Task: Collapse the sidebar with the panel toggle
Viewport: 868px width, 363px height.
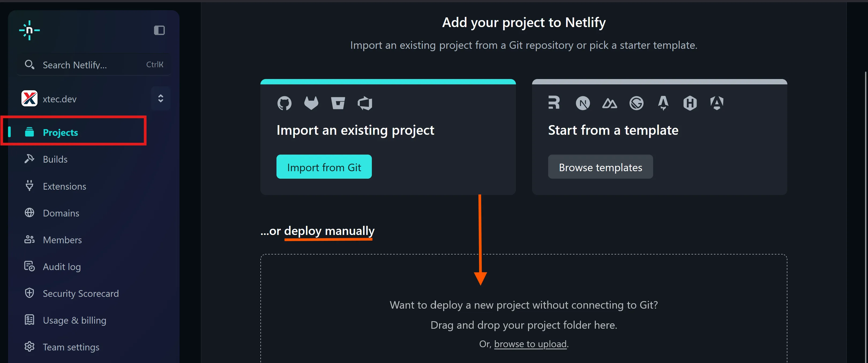Action: pyautogui.click(x=159, y=30)
